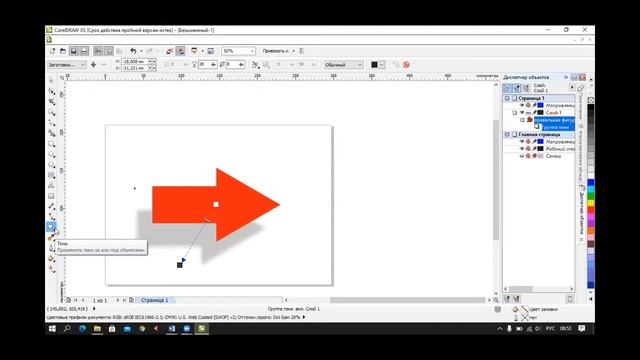
Task: Close the Object Manager docker
Action: coord(582,77)
